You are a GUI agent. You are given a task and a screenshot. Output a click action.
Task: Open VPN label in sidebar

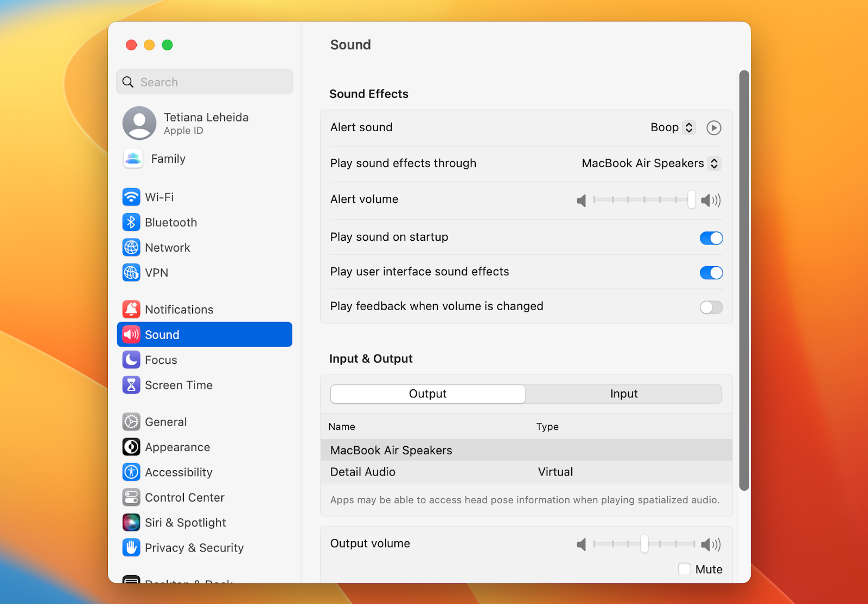(157, 273)
